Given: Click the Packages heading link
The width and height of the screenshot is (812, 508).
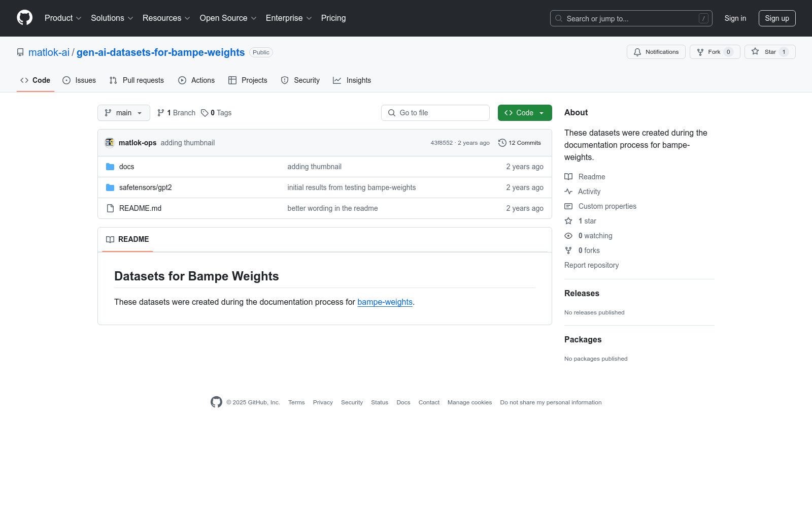Looking at the screenshot, I should click(583, 340).
